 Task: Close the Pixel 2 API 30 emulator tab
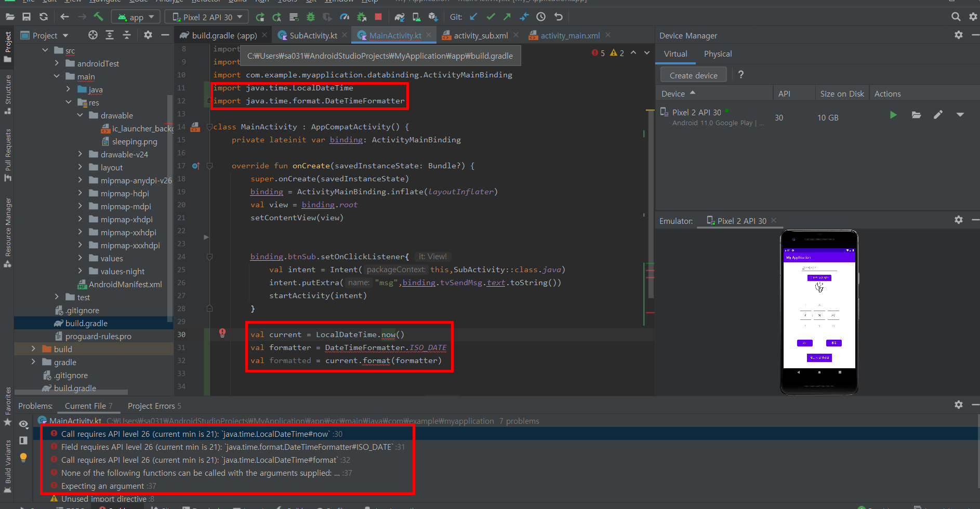774,221
